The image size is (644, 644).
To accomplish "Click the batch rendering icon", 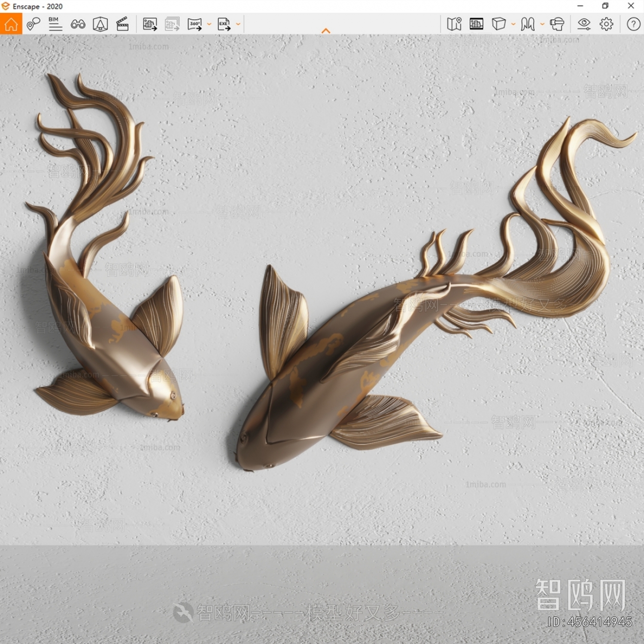I will coord(172,24).
